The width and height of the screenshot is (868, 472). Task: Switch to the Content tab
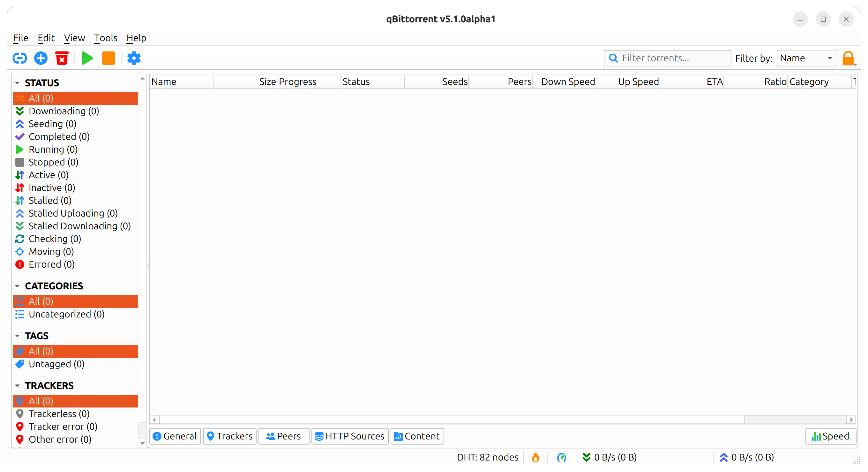(417, 436)
